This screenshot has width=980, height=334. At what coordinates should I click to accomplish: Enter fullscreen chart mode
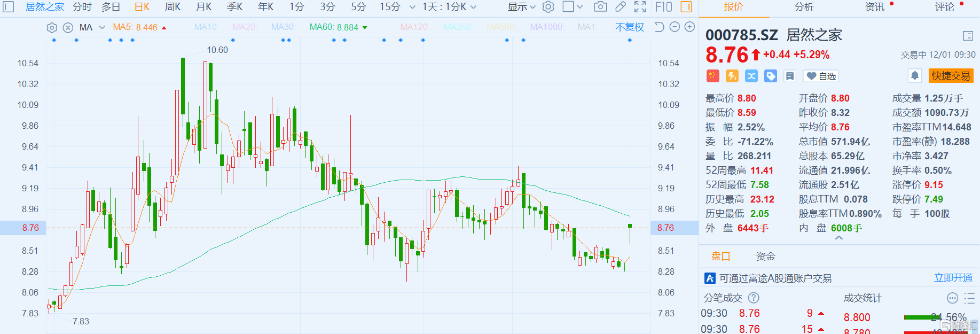640,7
